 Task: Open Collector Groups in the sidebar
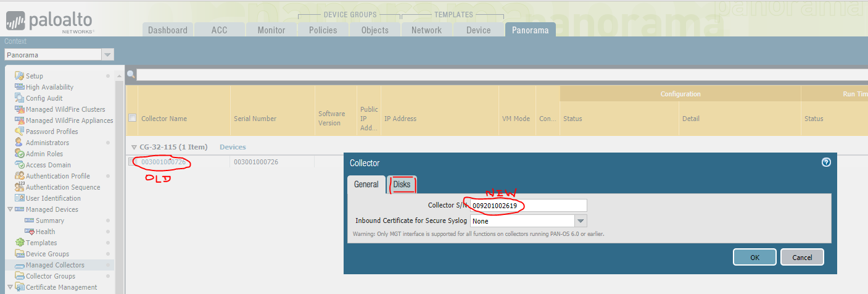(x=51, y=276)
